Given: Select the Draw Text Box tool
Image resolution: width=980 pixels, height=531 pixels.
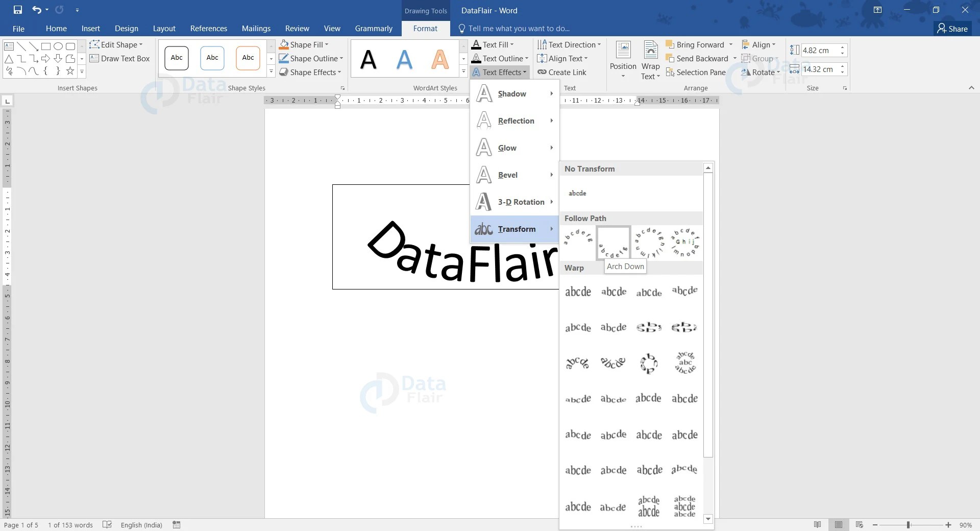Looking at the screenshot, I should tap(120, 58).
